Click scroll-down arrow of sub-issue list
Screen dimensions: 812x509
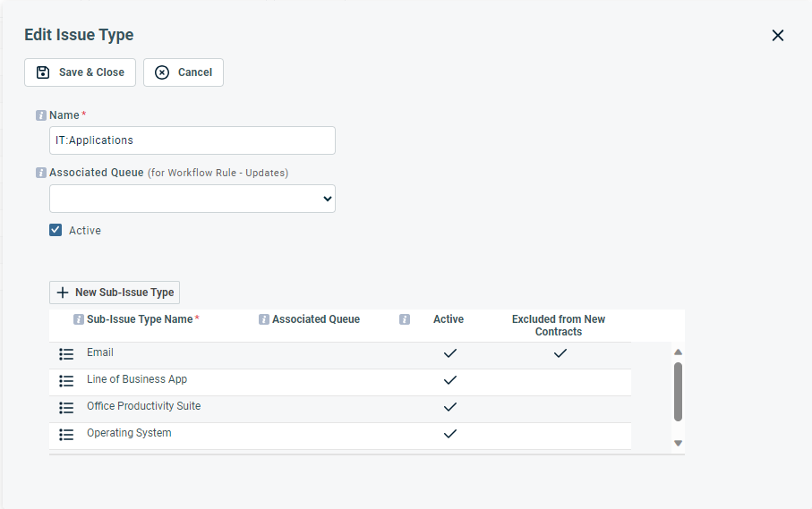[x=678, y=444]
